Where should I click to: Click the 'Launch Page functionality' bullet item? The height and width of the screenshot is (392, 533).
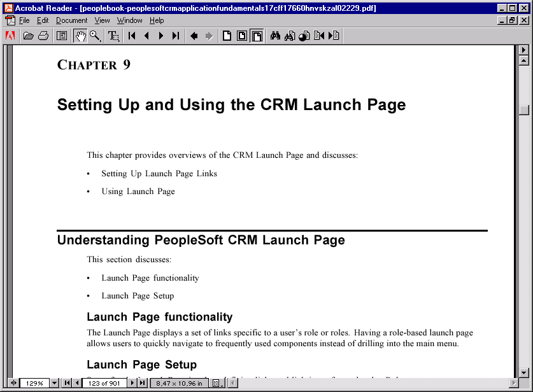(x=150, y=278)
